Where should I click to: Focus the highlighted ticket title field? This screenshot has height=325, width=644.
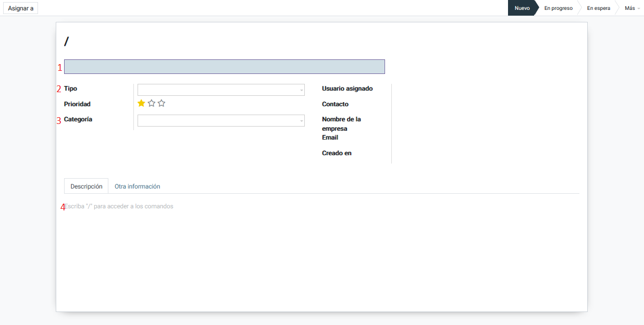point(224,67)
